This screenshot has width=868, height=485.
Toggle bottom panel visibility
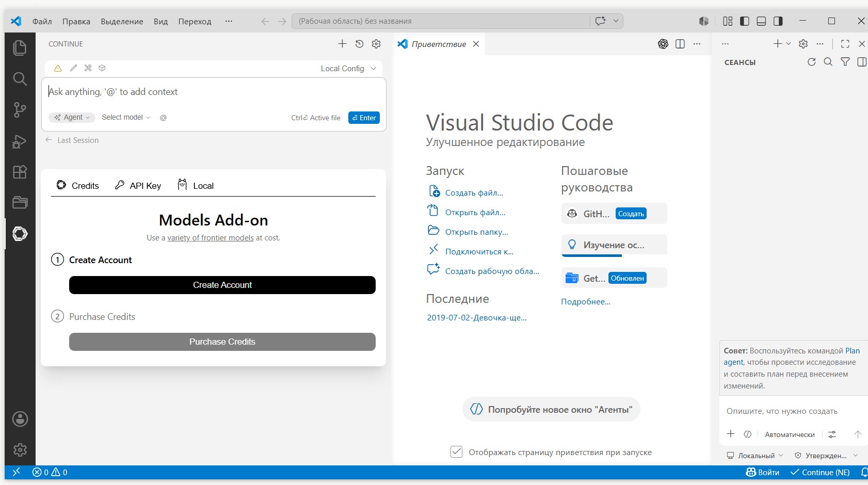click(x=761, y=21)
